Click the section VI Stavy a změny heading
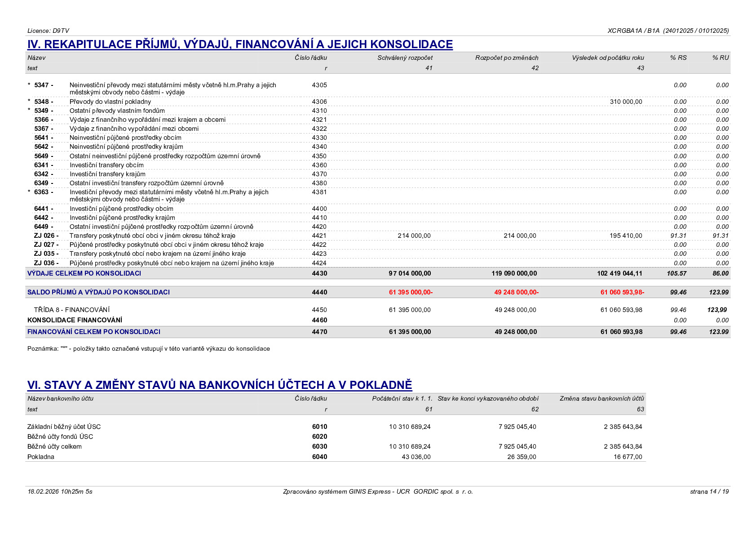This screenshot has width=756, height=535. click(x=220, y=385)
